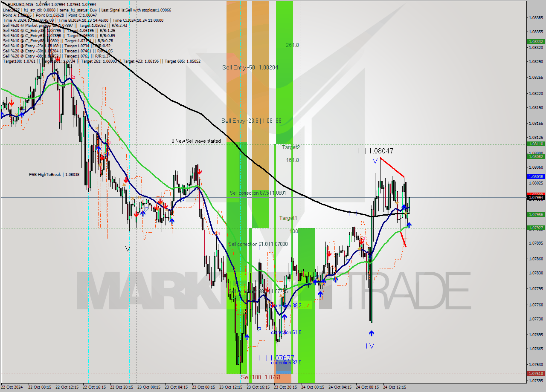
Task: Click the green 1.07956 price tag
Action: (x=536, y=215)
